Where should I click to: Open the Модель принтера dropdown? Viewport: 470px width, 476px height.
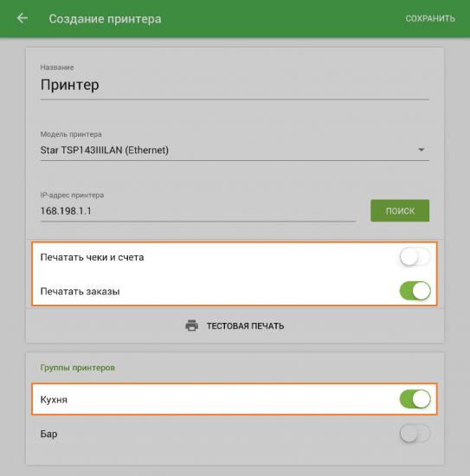235,150
